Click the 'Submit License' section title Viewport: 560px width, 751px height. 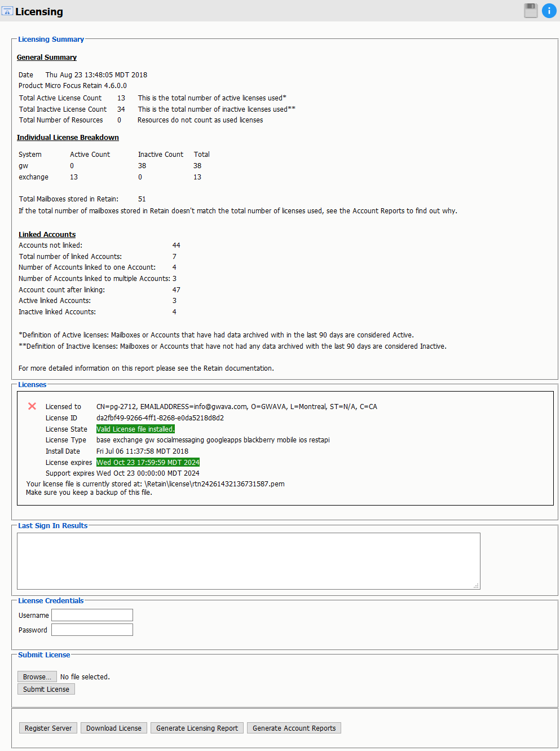tap(44, 655)
